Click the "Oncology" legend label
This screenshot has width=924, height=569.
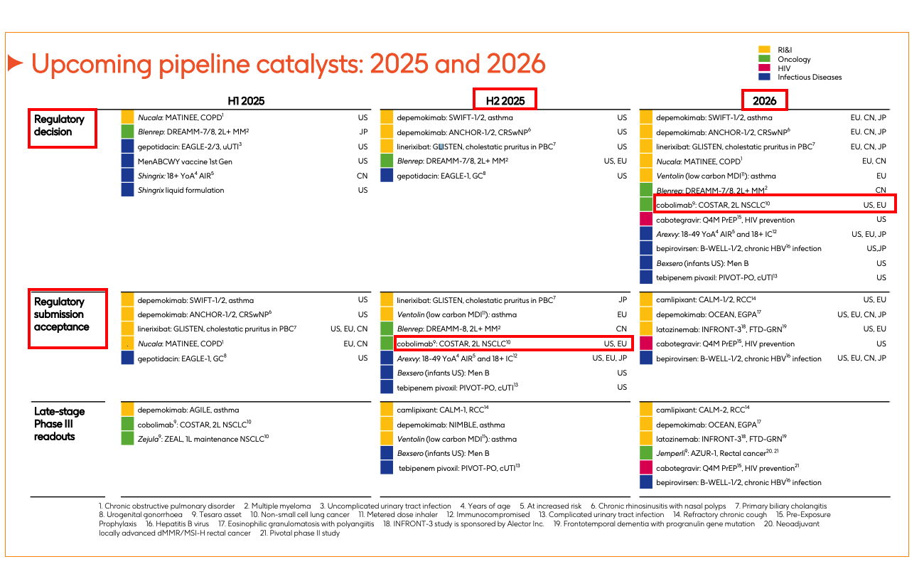[x=794, y=60]
